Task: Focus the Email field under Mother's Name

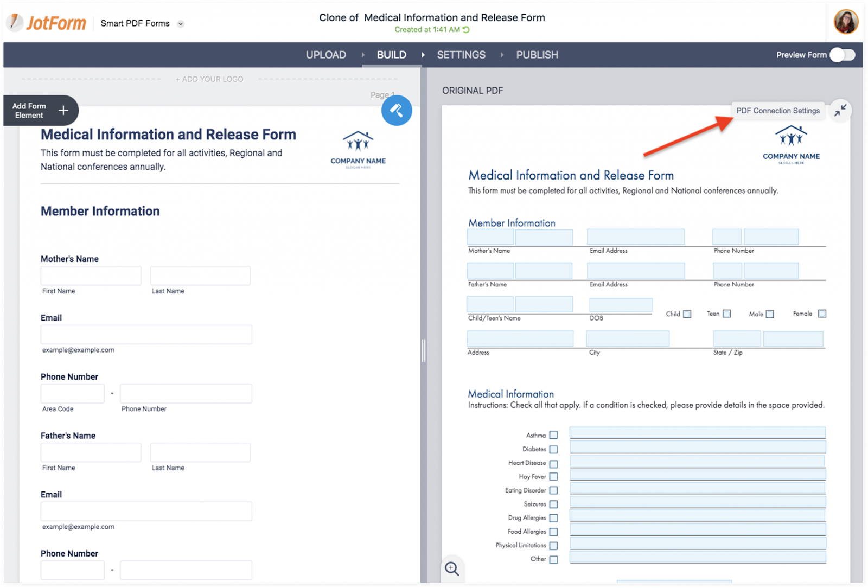Action: pos(146,335)
